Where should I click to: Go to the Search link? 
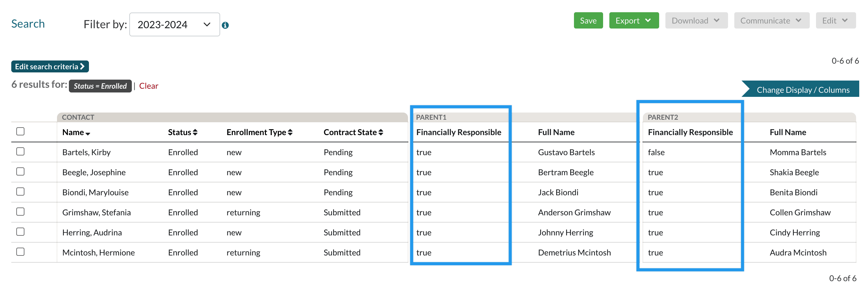[x=28, y=24]
